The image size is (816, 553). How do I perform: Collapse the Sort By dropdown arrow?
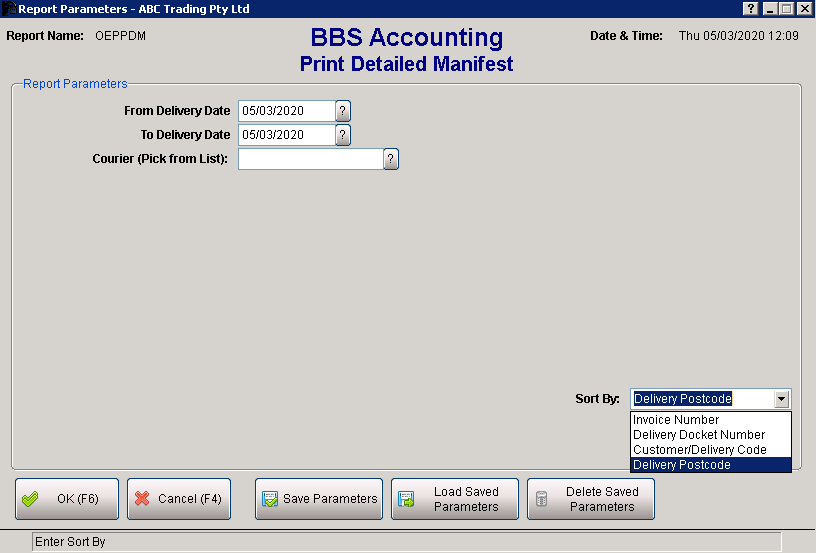point(781,399)
